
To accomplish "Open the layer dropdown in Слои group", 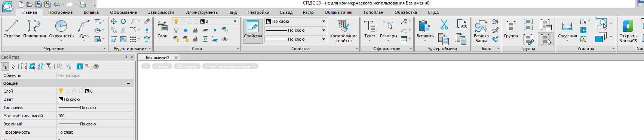I will click(x=235, y=21).
